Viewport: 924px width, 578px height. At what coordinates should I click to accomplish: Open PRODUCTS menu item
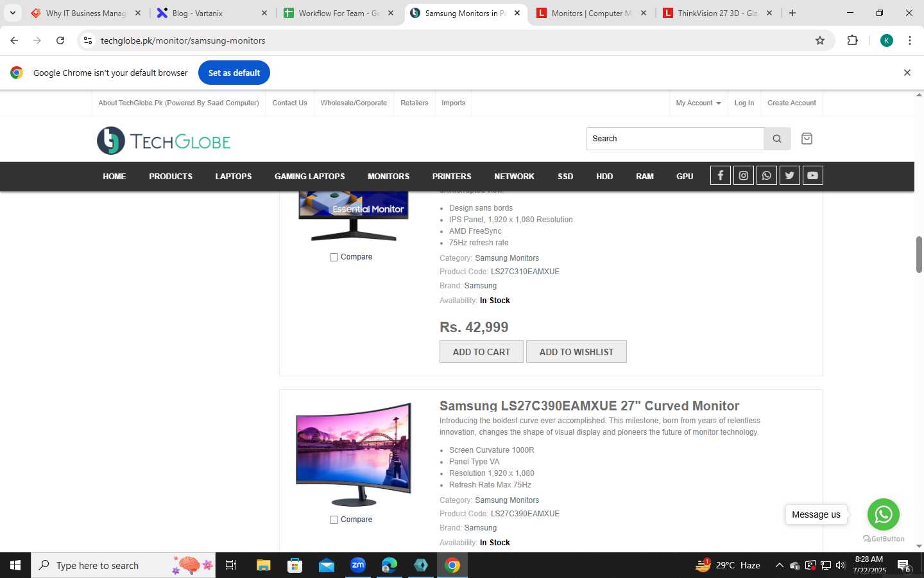pyautogui.click(x=171, y=176)
